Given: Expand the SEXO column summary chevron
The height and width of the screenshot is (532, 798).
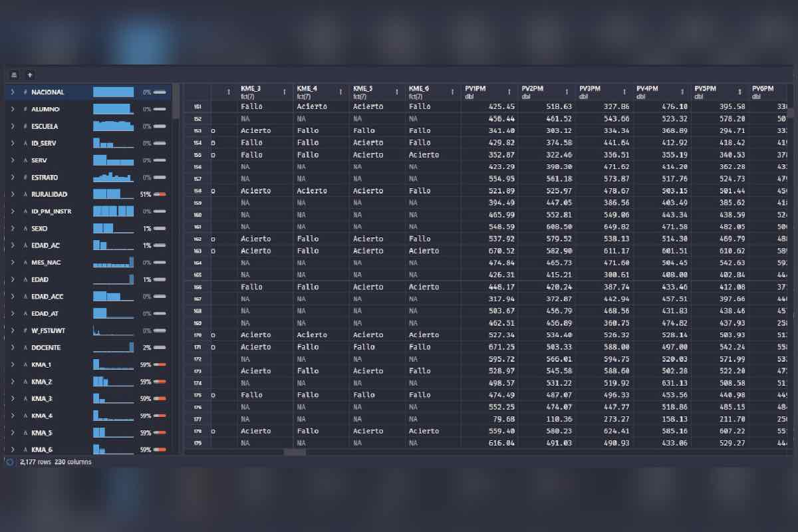Looking at the screenshot, I should click(13, 229).
